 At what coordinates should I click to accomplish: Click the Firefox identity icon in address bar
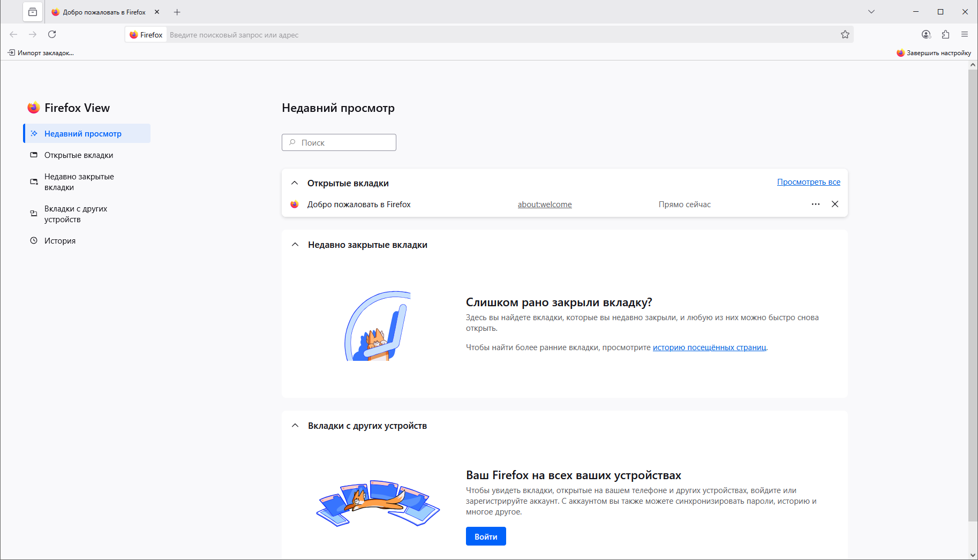click(146, 35)
